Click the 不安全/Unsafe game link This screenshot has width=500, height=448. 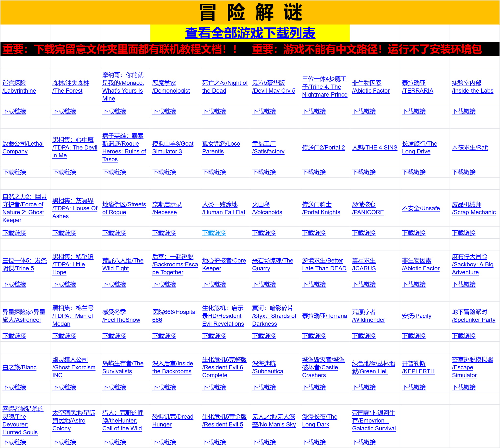(x=421, y=209)
